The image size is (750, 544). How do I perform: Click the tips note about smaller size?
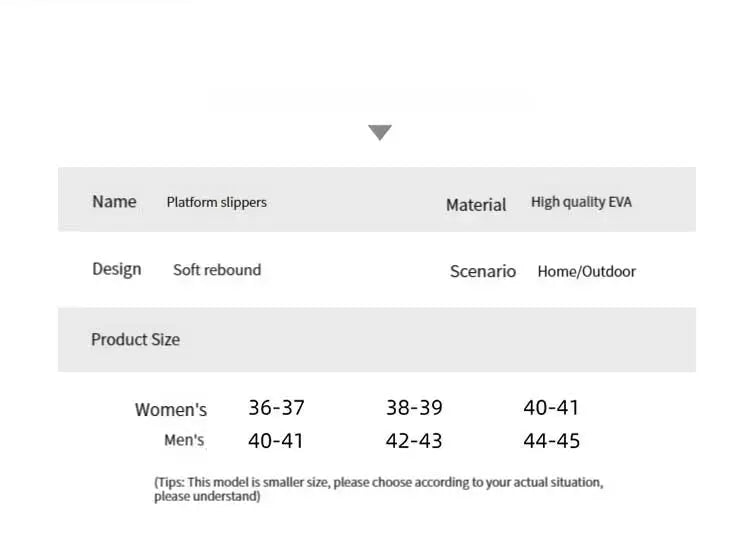(378, 489)
